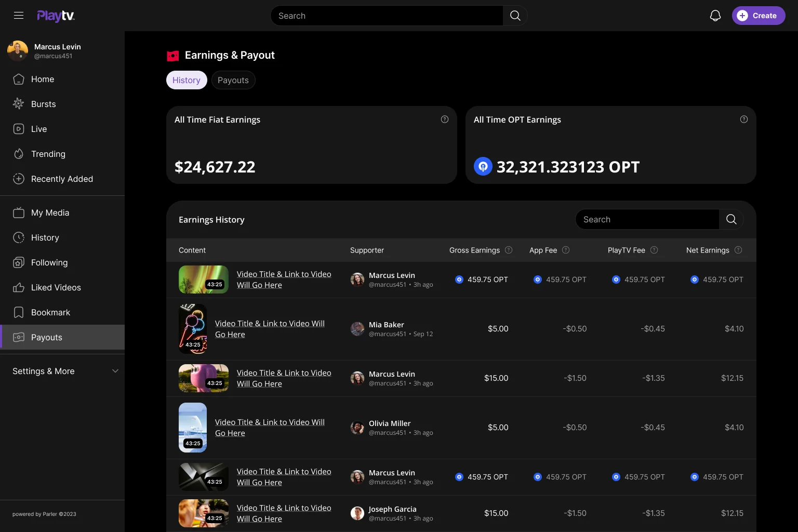Focus the Earnings History search field
This screenshot has height=532, width=798.
click(x=647, y=219)
